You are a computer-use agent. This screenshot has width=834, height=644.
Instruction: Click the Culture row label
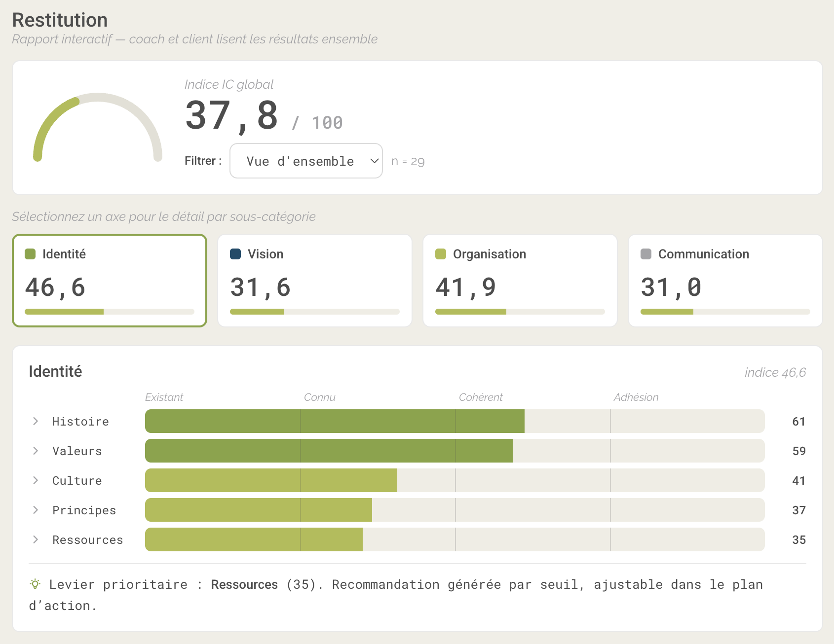click(77, 481)
